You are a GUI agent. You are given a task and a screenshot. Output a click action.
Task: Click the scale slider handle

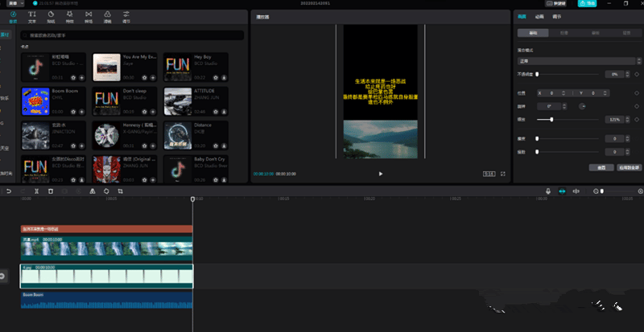[x=551, y=119]
